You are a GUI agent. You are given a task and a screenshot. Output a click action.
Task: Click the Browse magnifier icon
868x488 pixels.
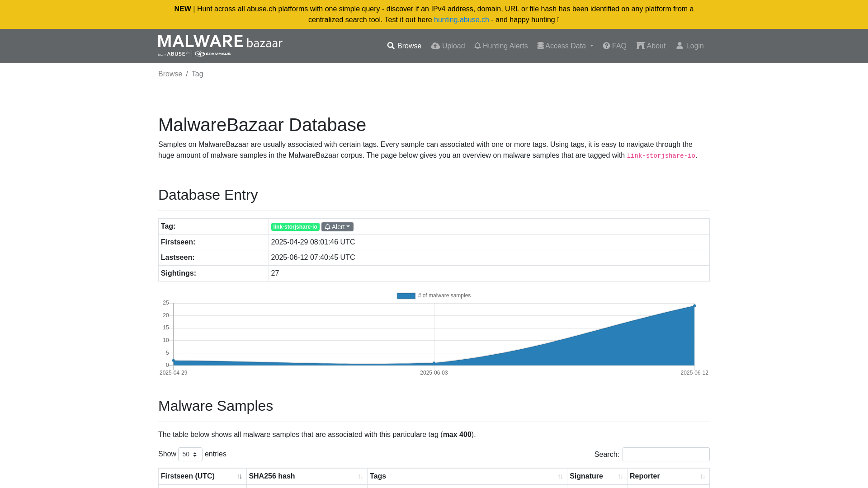pyautogui.click(x=391, y=46)
